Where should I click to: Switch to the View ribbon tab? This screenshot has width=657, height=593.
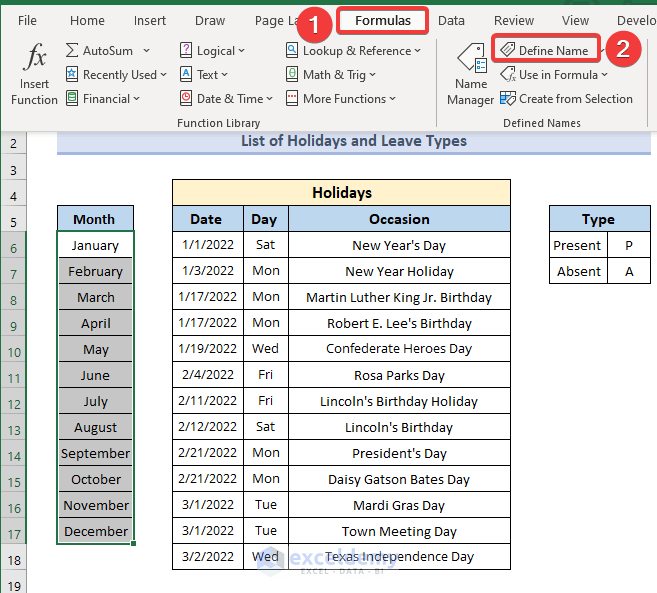[x=575, y=21]
